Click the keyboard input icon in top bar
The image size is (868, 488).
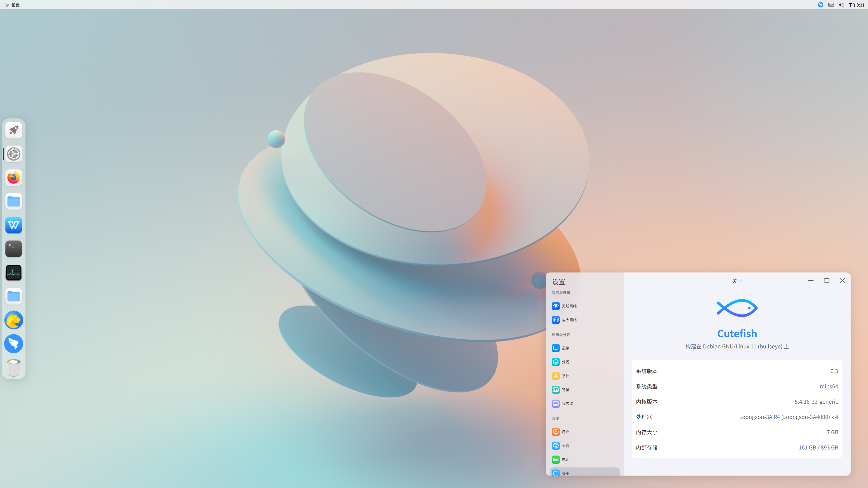tap(831, 5)
